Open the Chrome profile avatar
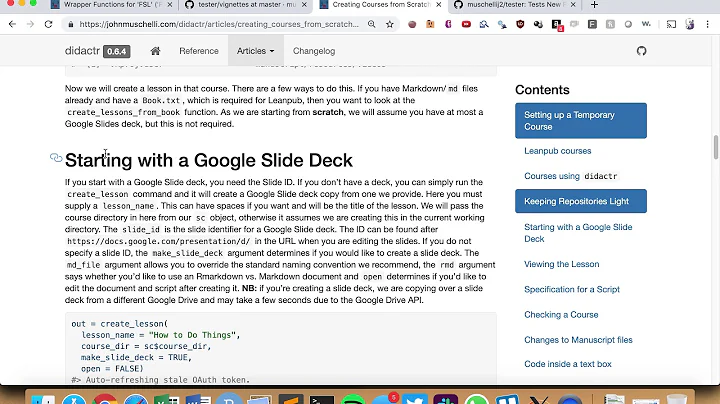This screenshot has height=404, width=720. pos(689,24)
